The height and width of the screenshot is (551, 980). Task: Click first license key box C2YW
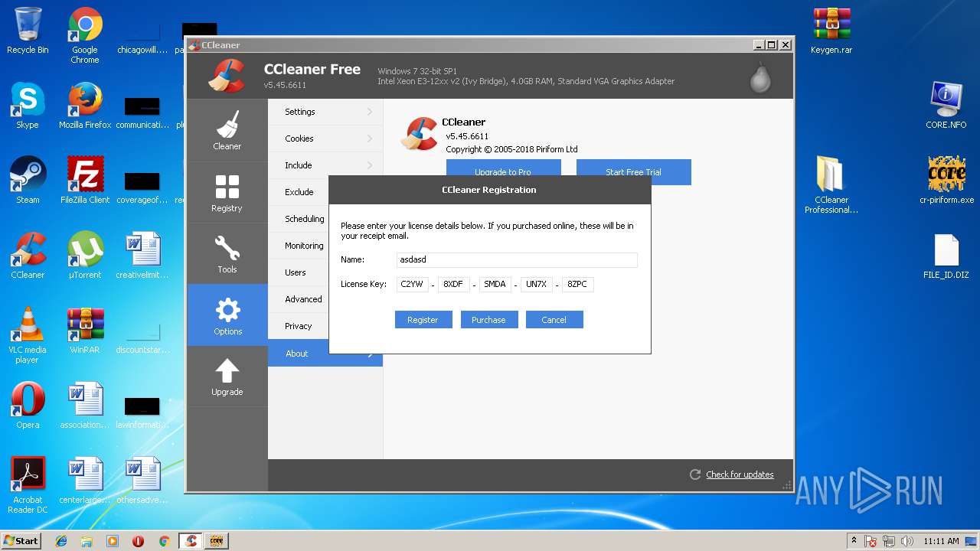click(412, 285)
